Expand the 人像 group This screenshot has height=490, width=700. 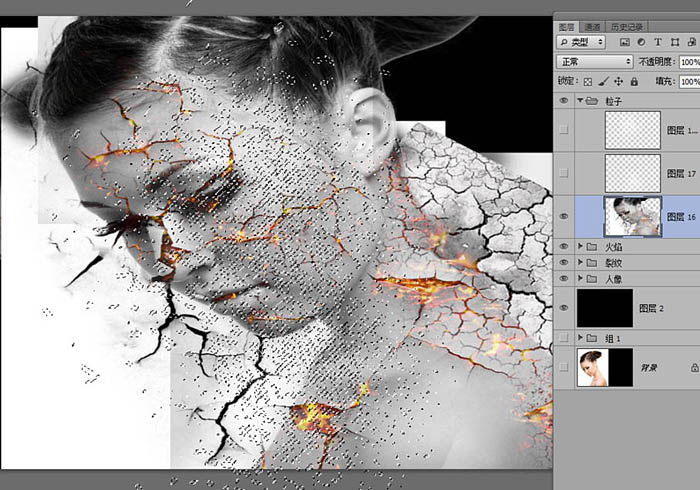(x=580, y=278)
